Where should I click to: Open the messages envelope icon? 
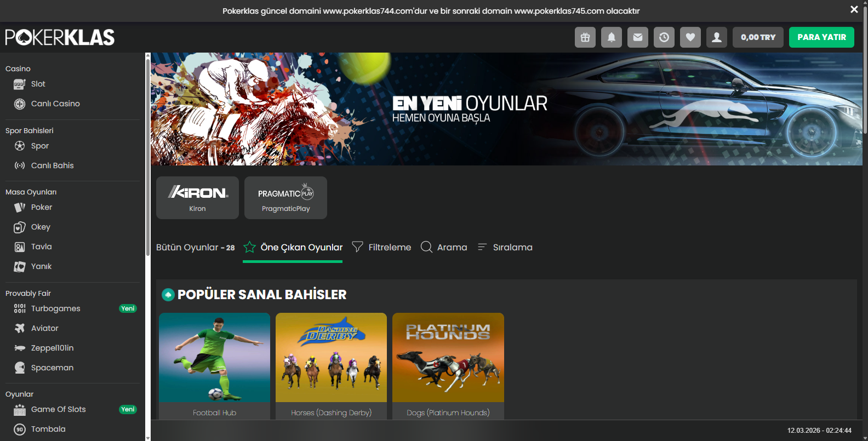[x=638, y=37]
